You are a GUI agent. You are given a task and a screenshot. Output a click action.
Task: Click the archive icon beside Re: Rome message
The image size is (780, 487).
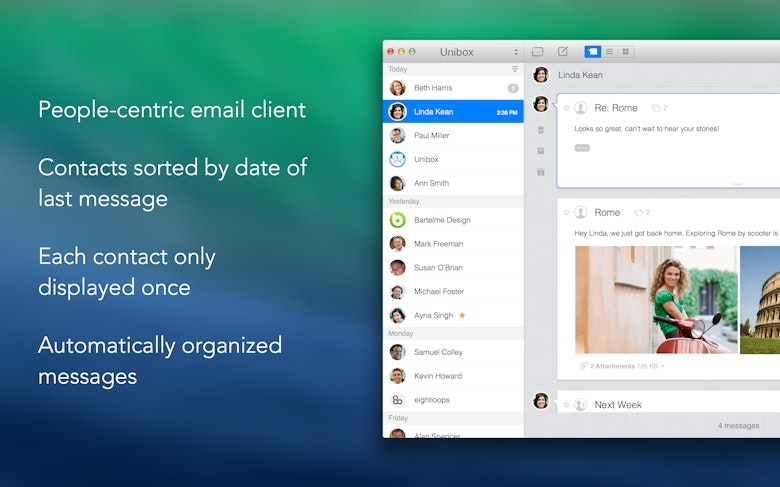tap(541, 151)
